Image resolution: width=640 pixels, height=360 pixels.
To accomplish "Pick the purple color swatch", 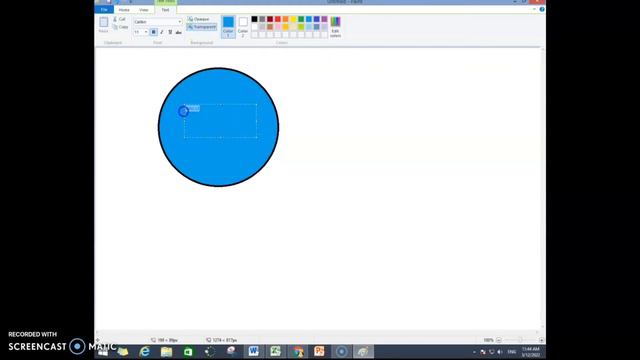I will click(324, 19).
